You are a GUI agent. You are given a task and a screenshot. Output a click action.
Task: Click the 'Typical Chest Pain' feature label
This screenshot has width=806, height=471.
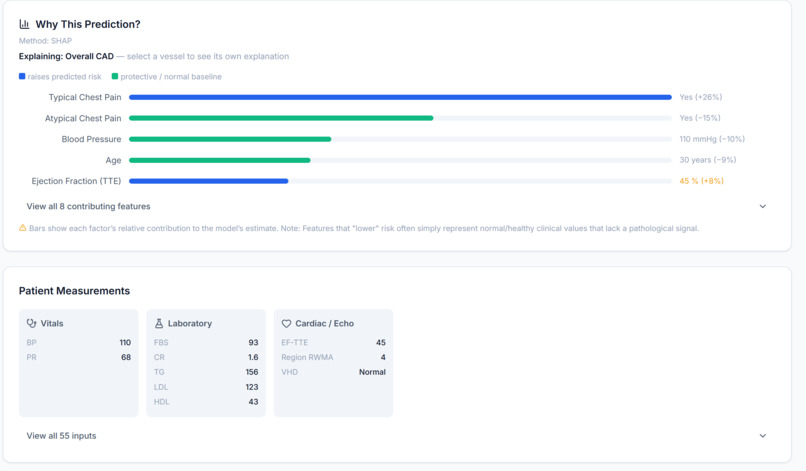[x=85, y=97]
